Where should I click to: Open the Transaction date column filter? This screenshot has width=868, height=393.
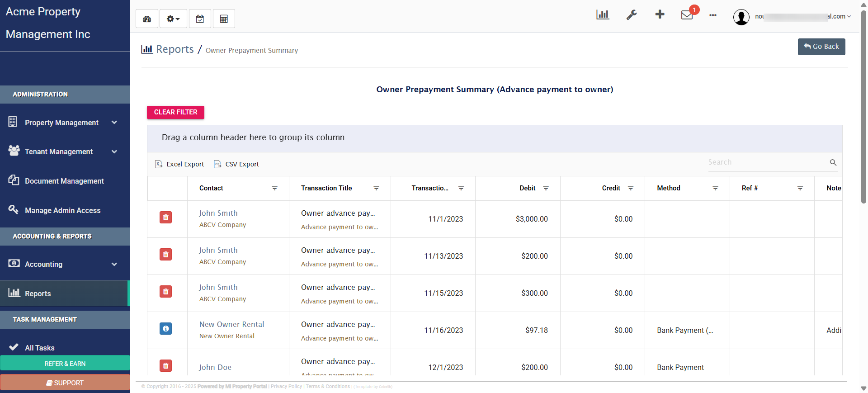[x=461, y=188]
